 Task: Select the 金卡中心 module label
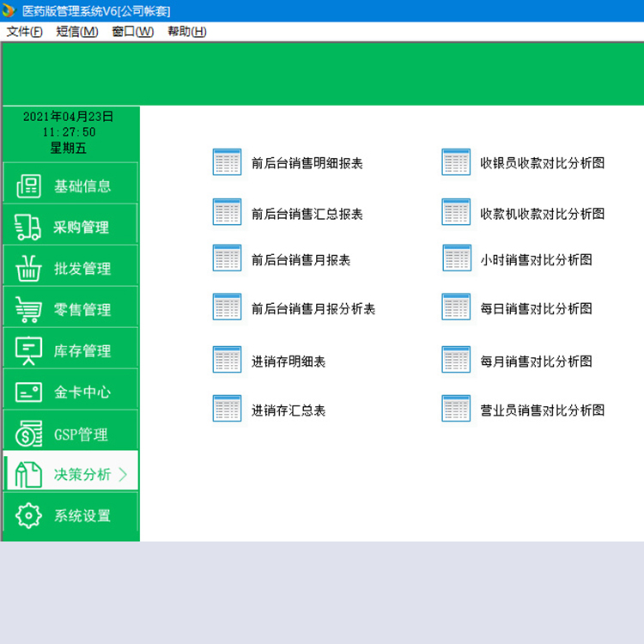point(82,392)
